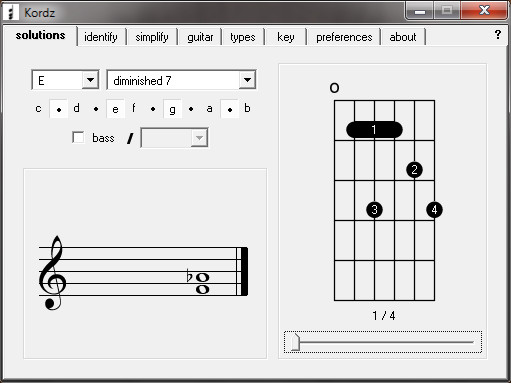Click the barre finger 1 marker
Screen dimensions: 511x383
coord(374,130)
